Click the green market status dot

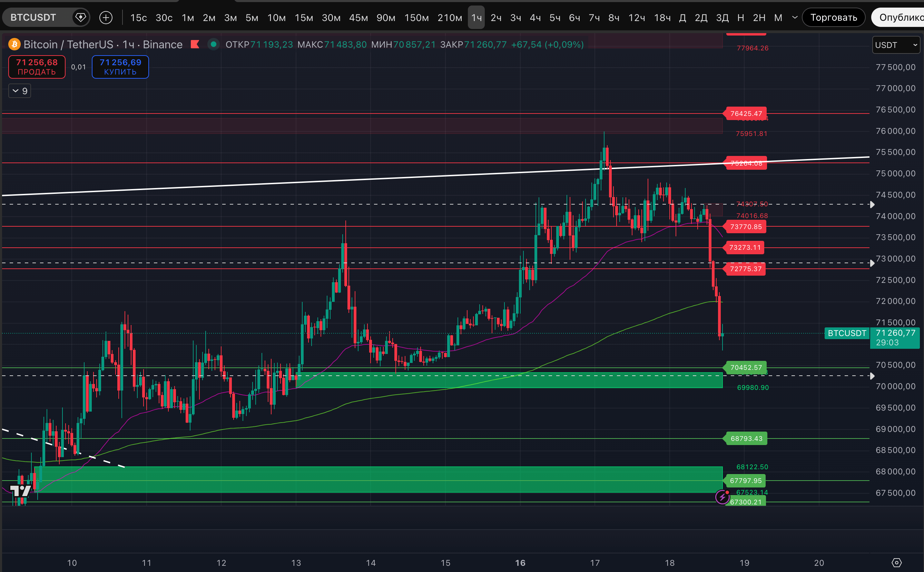[214, 44]
